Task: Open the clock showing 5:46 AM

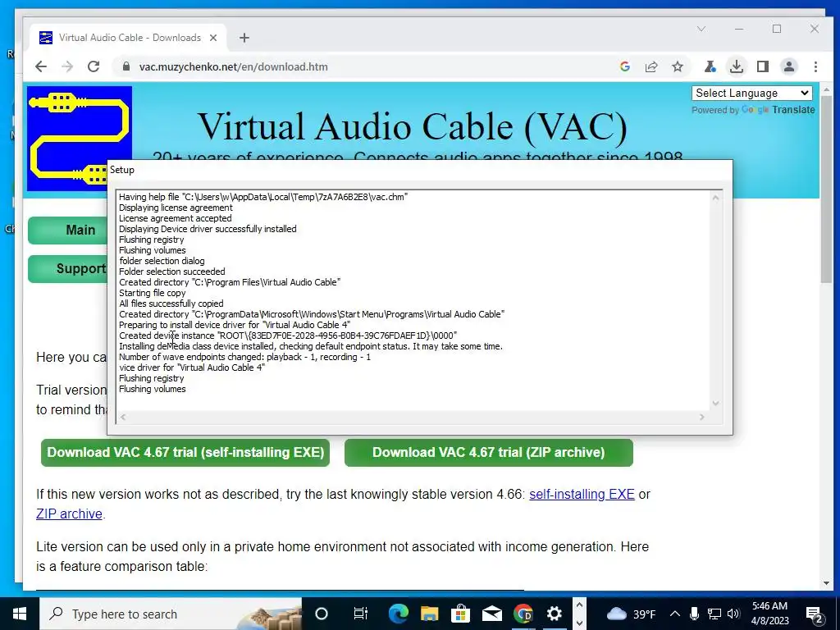Action: click(769, 614)
